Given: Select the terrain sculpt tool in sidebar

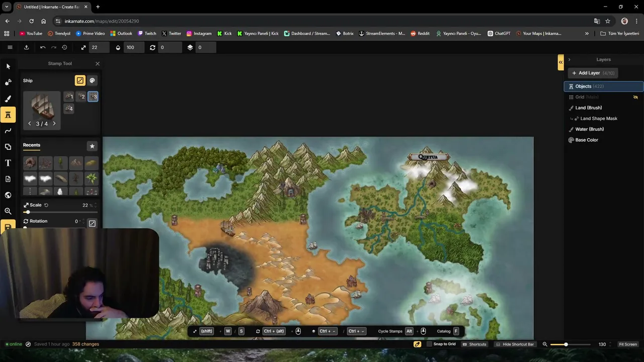Looking at the screenshot, I should click(8, 82).
